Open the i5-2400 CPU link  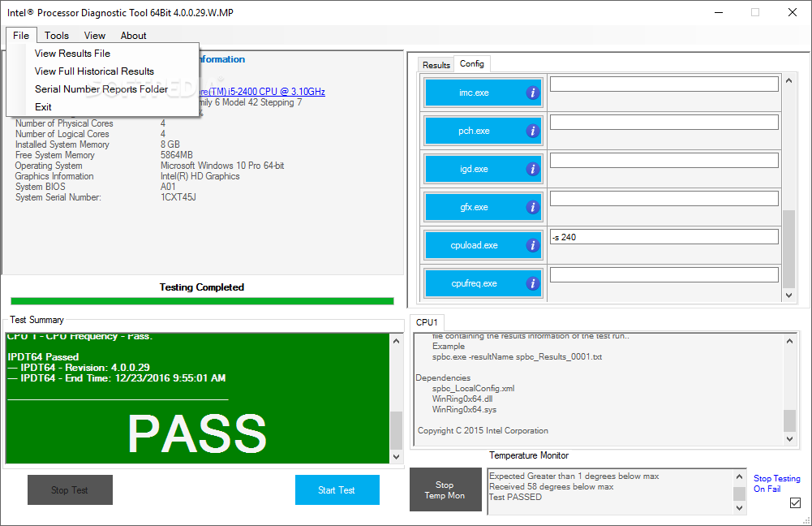pos(262,91)
